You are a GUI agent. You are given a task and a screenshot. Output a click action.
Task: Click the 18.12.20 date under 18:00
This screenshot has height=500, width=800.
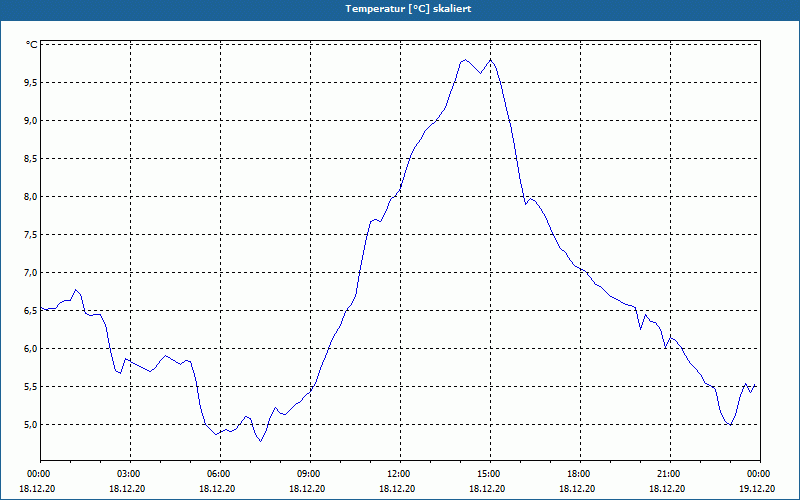coord(577,488)
